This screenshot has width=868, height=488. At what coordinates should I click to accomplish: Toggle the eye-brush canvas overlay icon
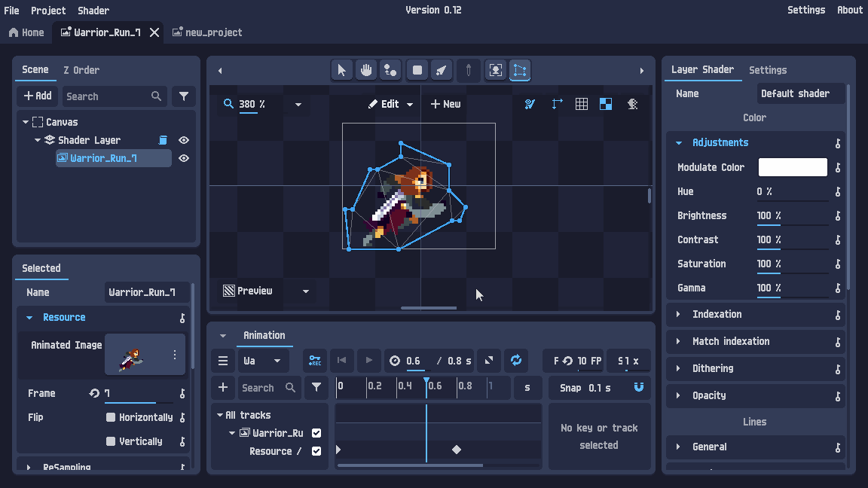(x=530, y=104)
